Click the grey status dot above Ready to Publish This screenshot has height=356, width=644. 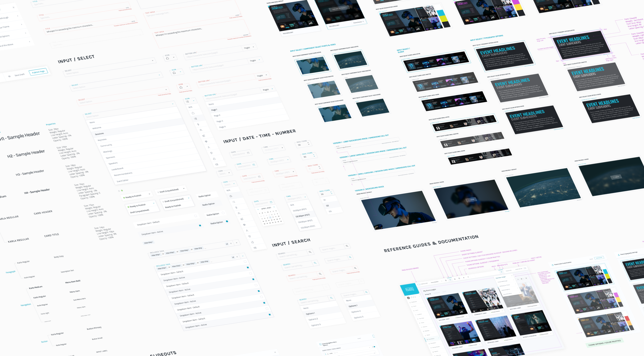coord(119,191)
